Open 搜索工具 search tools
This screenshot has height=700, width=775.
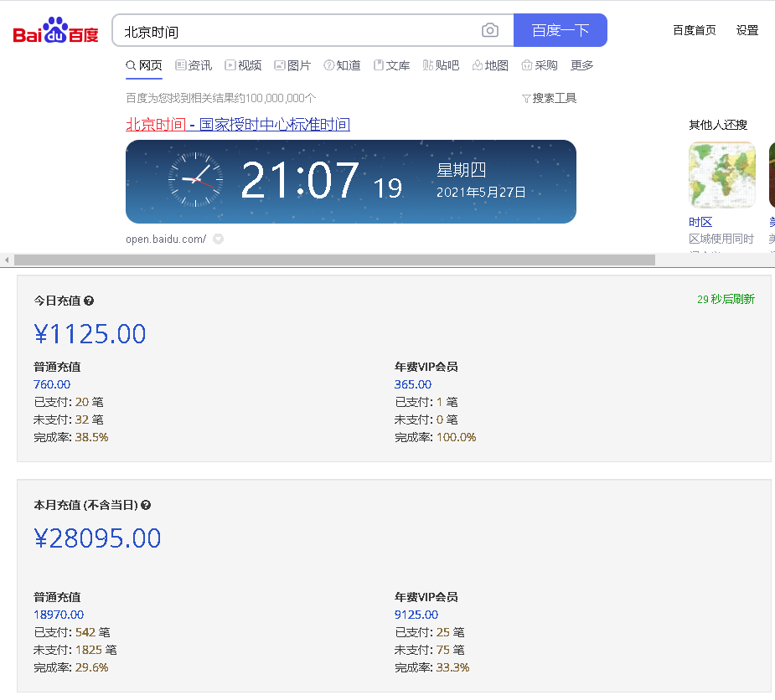pos(549,98)
